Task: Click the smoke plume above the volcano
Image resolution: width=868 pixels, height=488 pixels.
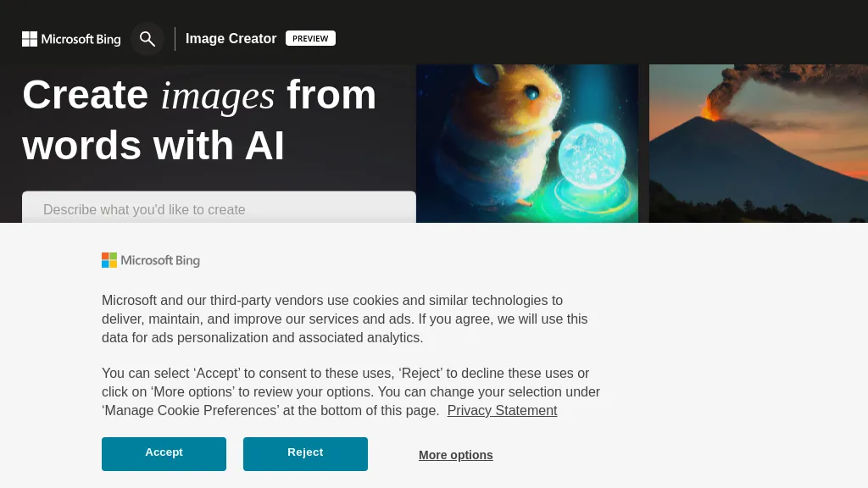Action: click(763, 85)
